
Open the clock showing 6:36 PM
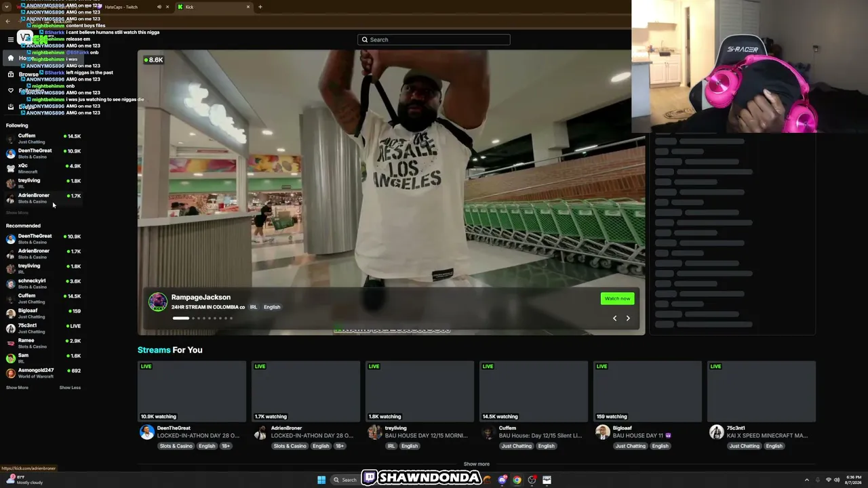click(x=853, y=480)
